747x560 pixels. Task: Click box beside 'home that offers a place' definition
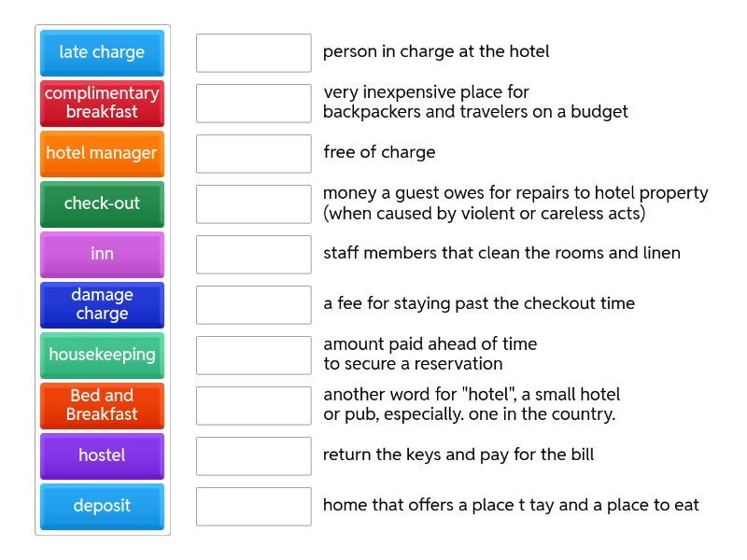coord(253,507)
